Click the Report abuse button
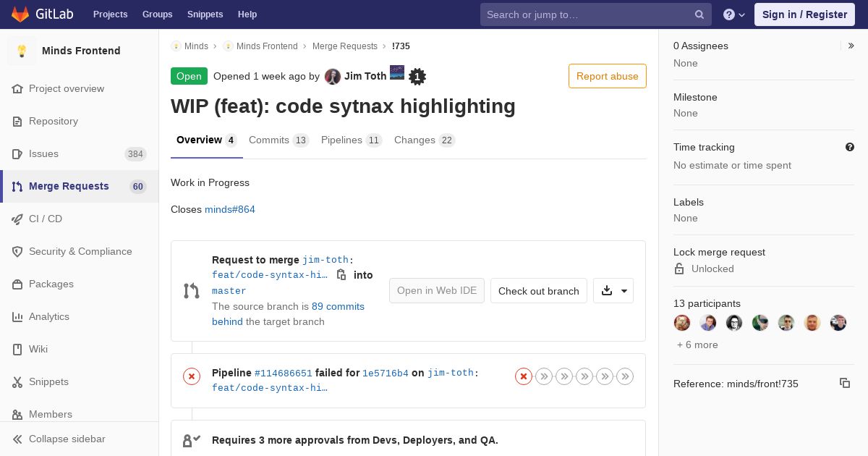 click(608, 76)
